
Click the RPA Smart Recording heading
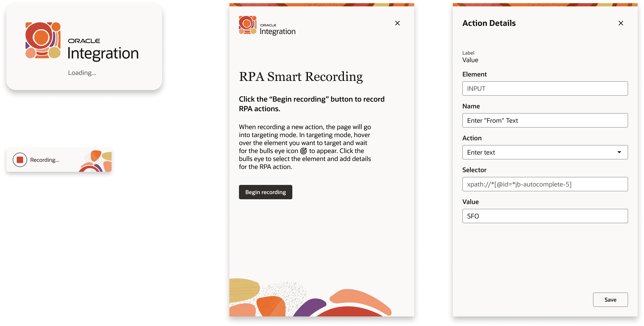pyautogui.click(x=301, y=77)
